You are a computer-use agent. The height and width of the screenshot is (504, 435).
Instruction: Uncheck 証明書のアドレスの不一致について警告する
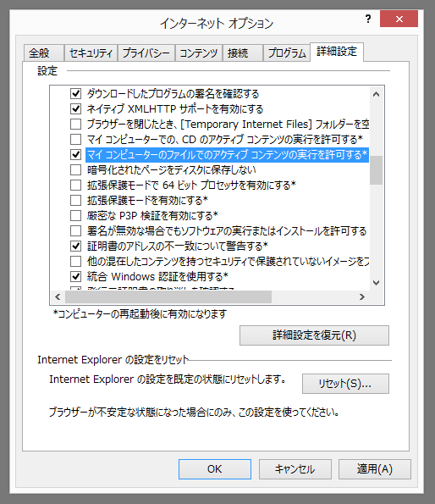pyautogui.click(x=76, y=246)
